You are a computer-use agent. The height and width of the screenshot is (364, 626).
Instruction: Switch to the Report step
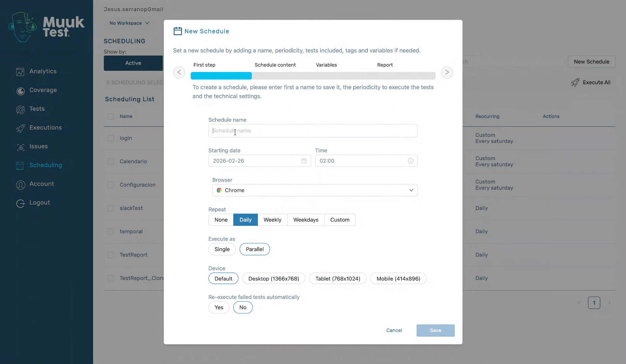(x=385, y=65)
